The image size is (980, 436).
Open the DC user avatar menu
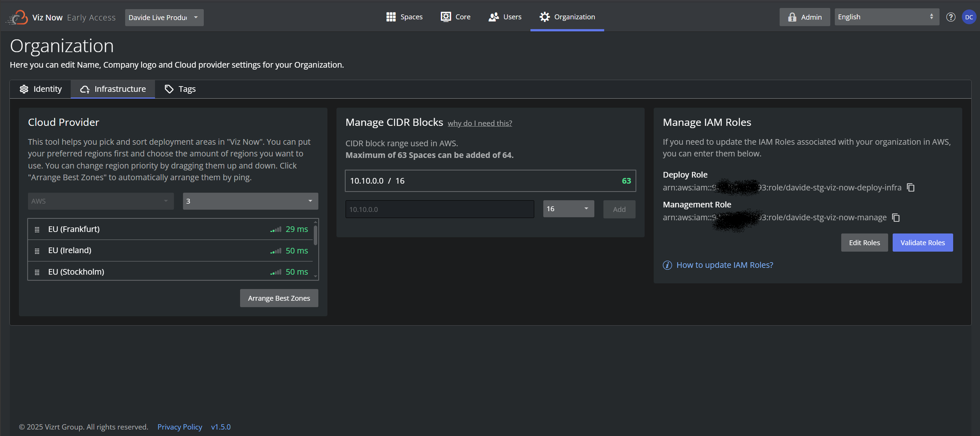pos(969,17)
